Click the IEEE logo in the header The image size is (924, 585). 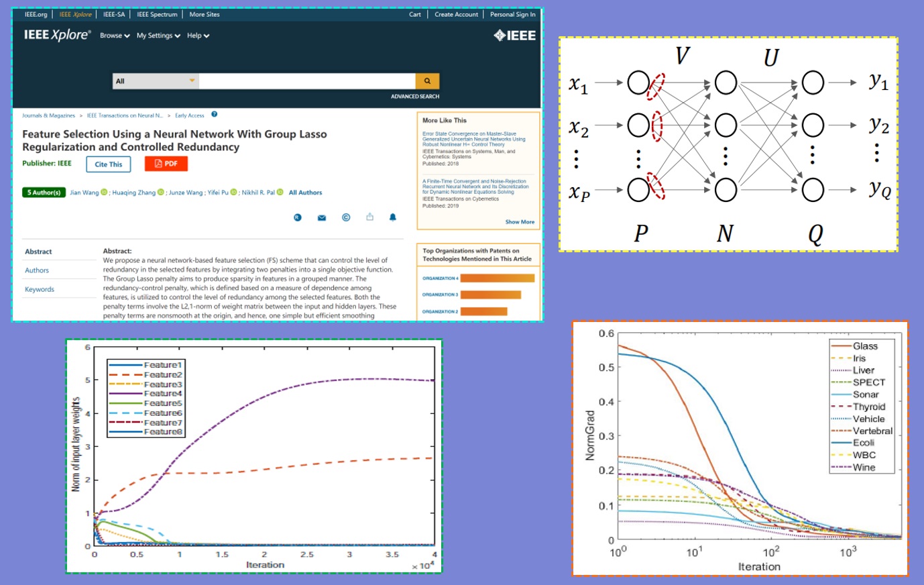[x=514, y=36]
